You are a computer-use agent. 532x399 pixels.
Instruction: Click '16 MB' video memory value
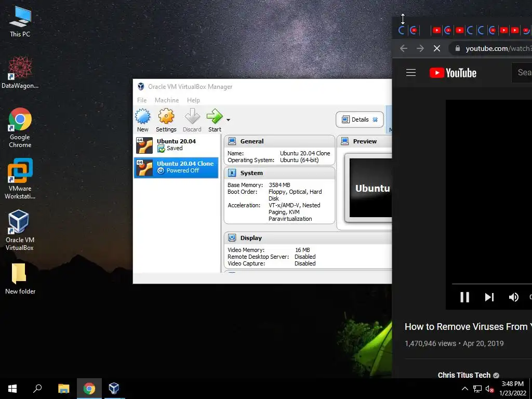click(302, 250)
